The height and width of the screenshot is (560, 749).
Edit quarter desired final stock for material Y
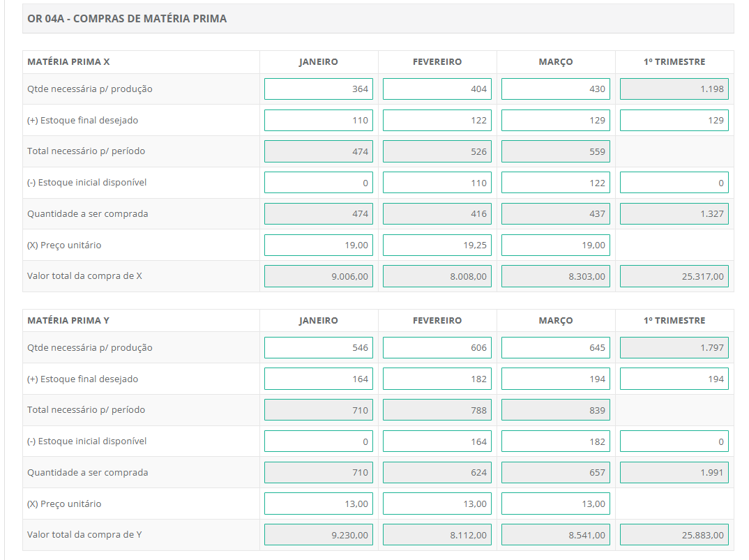point(674,379)
